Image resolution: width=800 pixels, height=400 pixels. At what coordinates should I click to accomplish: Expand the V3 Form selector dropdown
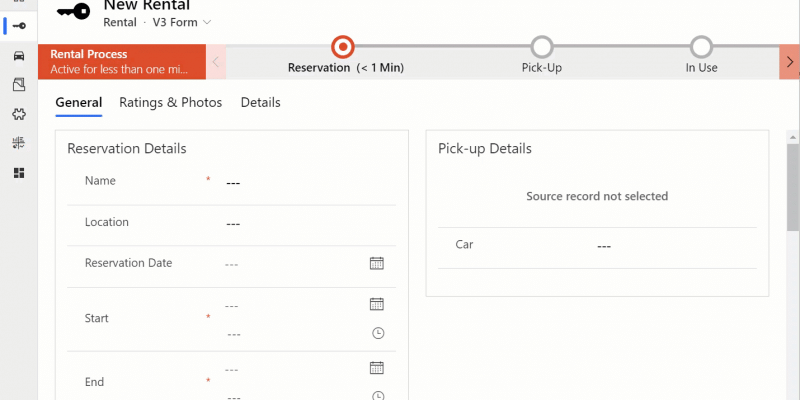[182, 22]
